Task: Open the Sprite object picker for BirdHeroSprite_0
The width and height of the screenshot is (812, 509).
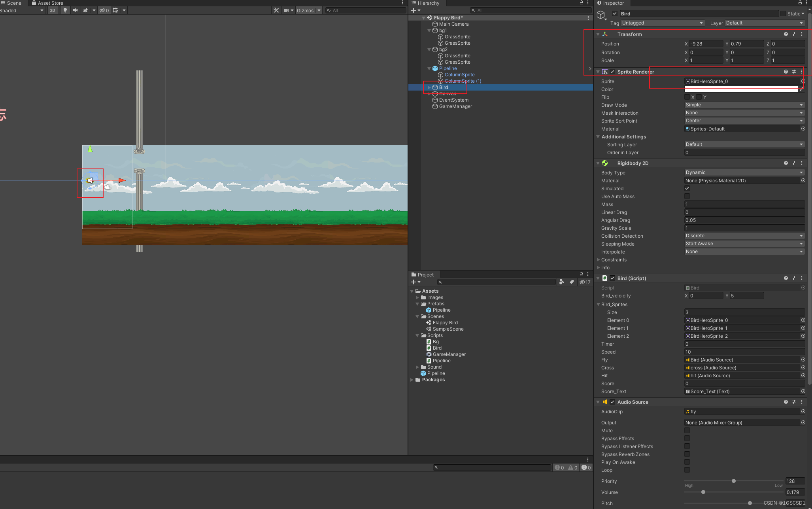Action: click(x=803, y=81)
